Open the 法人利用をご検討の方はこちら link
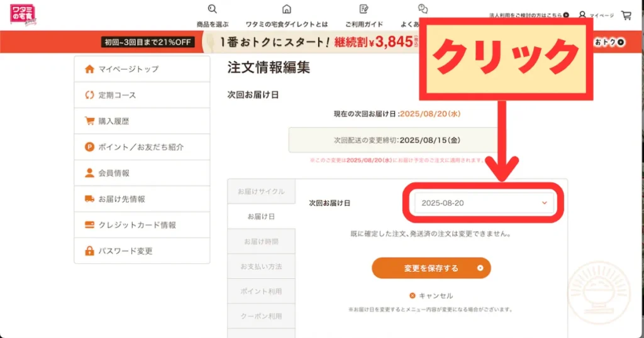 point(526,15)
